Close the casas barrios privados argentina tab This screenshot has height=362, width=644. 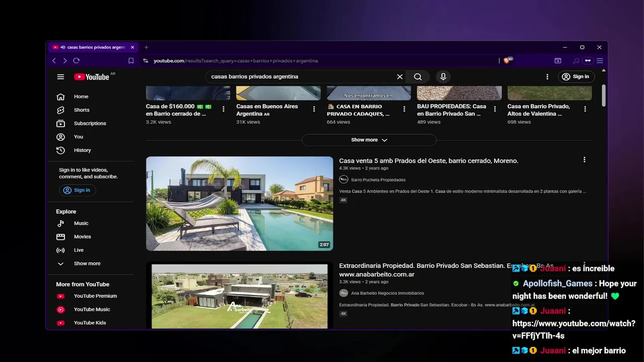coord(132,47)
